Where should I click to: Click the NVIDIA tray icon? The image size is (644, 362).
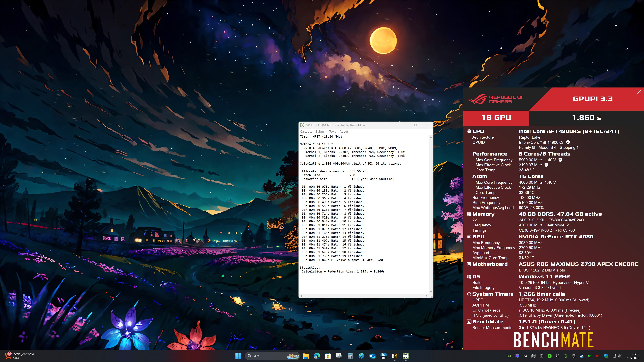509,356
